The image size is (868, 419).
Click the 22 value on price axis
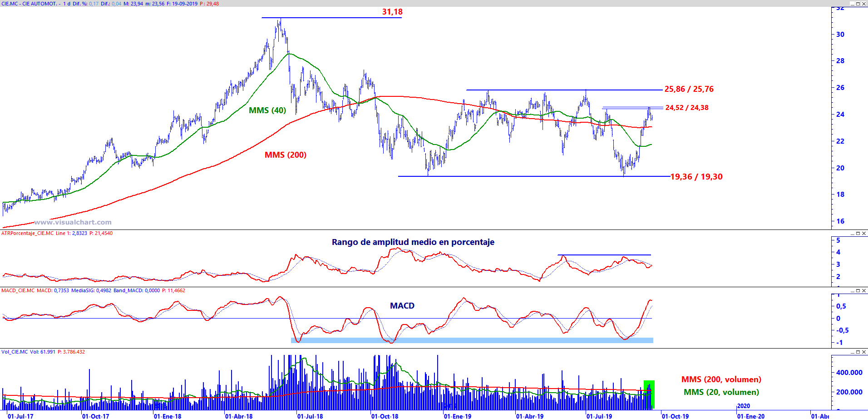point(840,141)
